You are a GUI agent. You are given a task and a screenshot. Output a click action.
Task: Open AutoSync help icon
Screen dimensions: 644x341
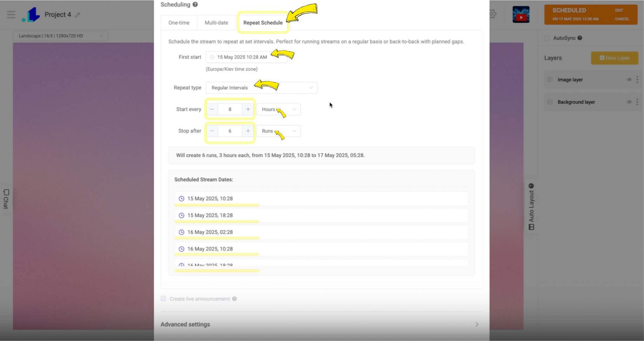tap(580, 38)
